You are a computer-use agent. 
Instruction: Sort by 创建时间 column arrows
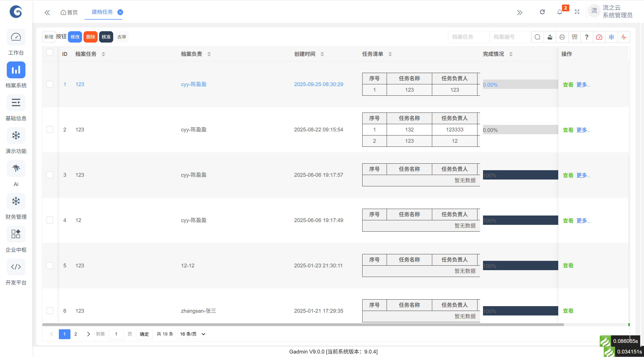point(322,54)
